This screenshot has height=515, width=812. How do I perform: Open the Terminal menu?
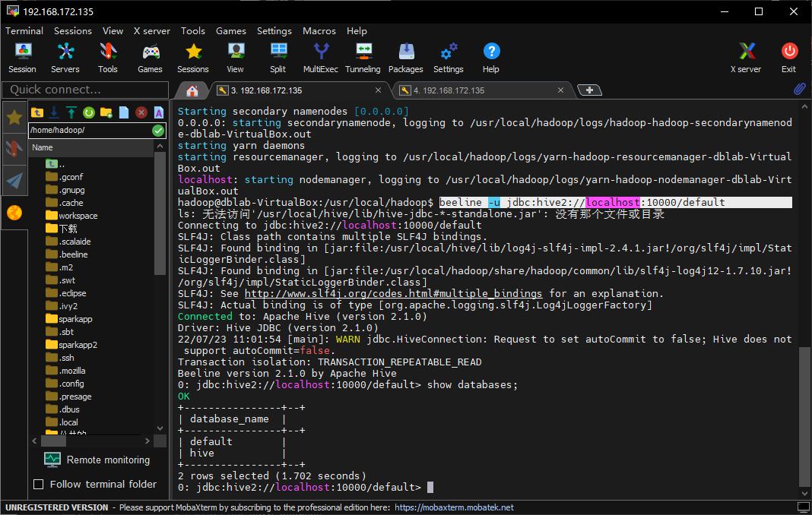click(24, 31)
